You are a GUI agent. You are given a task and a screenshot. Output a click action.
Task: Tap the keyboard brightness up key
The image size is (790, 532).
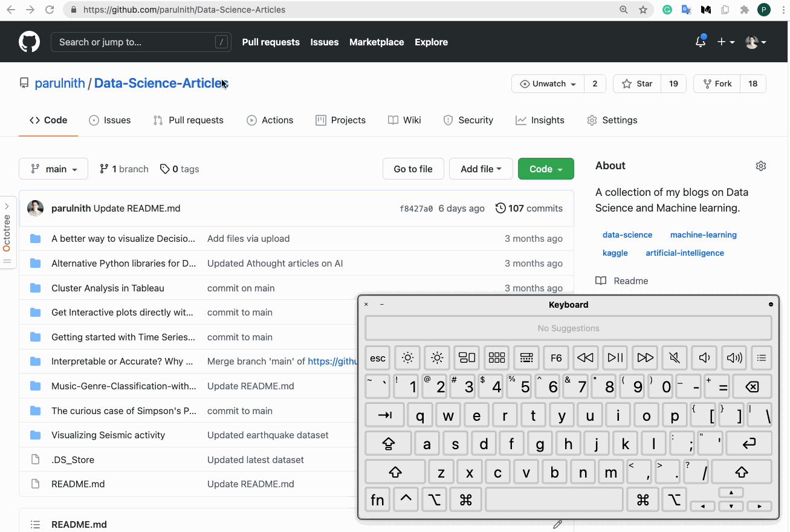pos(437,358)
